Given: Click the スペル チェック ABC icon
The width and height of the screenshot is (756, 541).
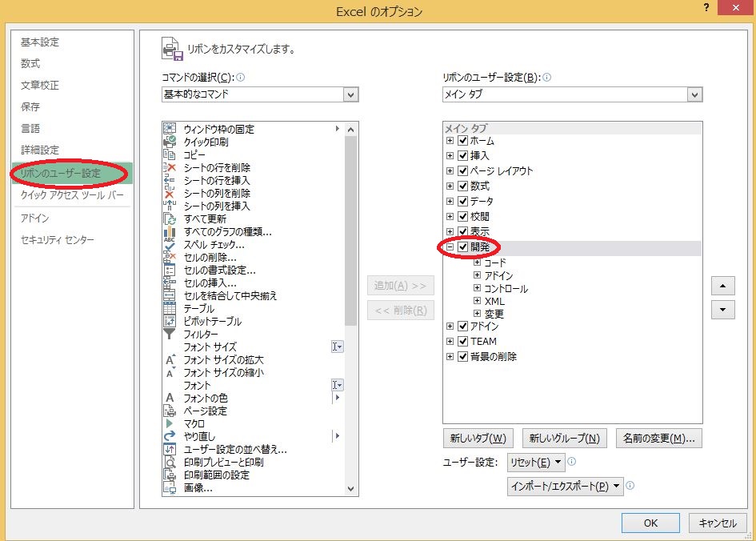Looking at the screenshot, I should pyautogui.click(x=170, y=244).
